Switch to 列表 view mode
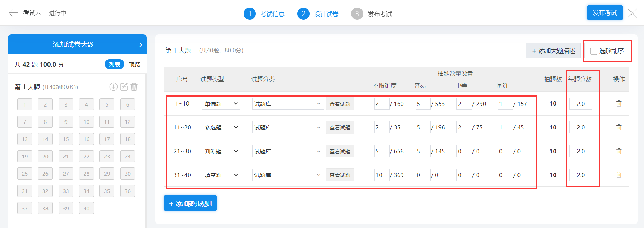 [114, 64]
